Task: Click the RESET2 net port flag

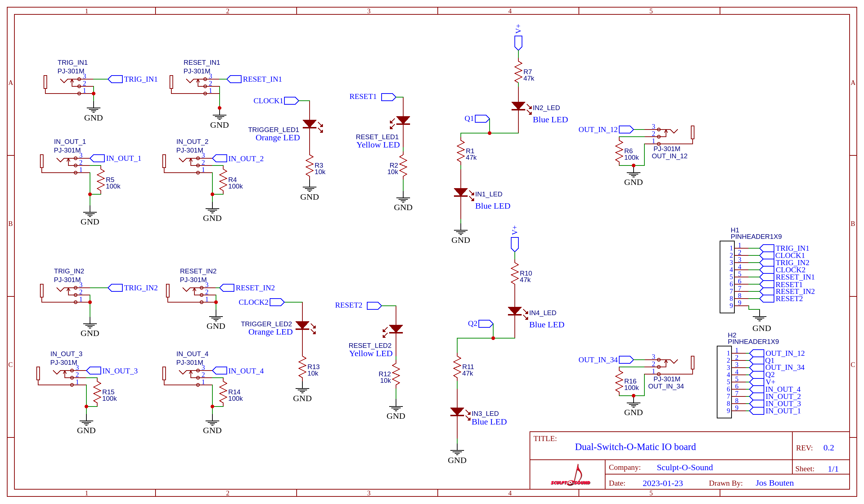Action: click(374, 306)
